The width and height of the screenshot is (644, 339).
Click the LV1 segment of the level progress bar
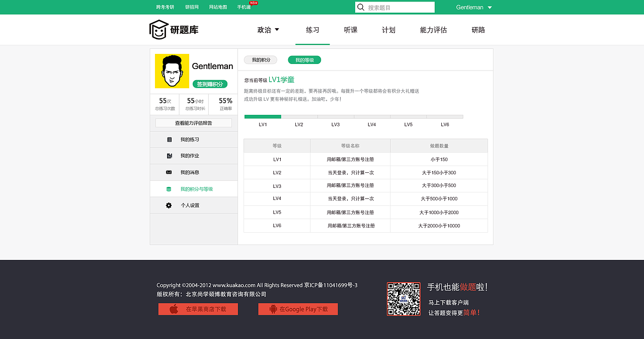(x=262, y=116)
